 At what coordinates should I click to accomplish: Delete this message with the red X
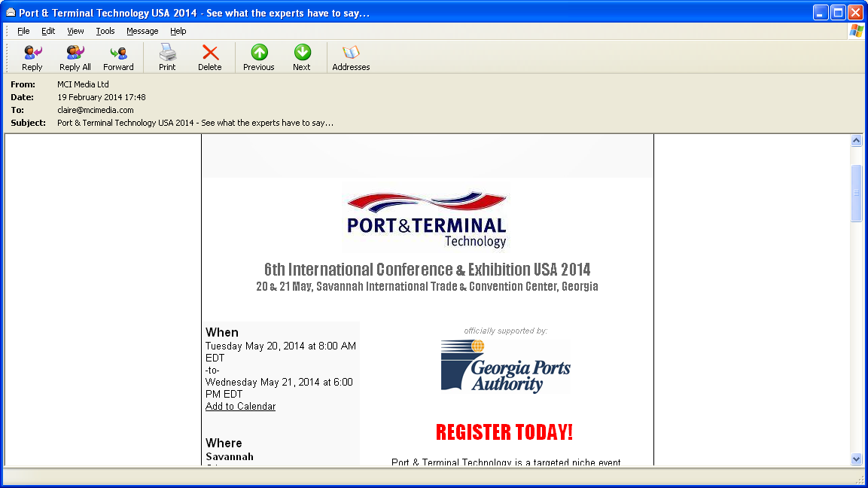pos(210,57)
